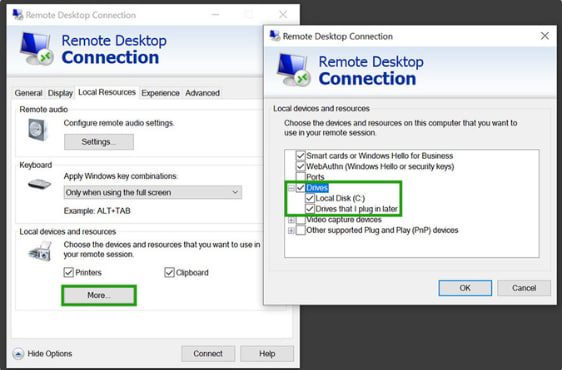
Task: Switch to the General tab
Action: 28,93
